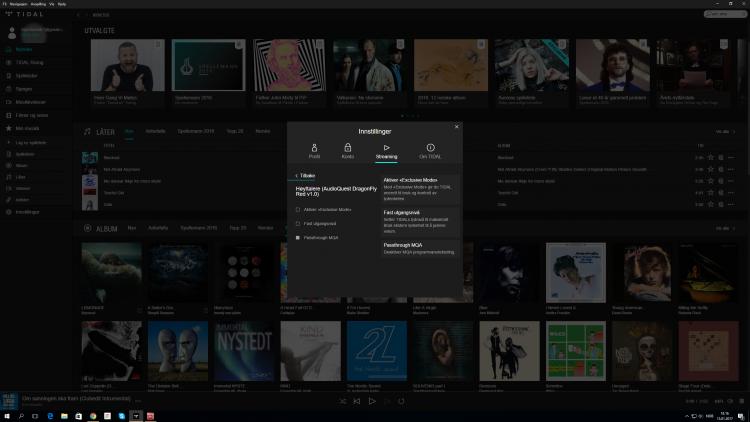Open the featured thumbs-up man card
The image size is (750, 422).
[128, 65]
